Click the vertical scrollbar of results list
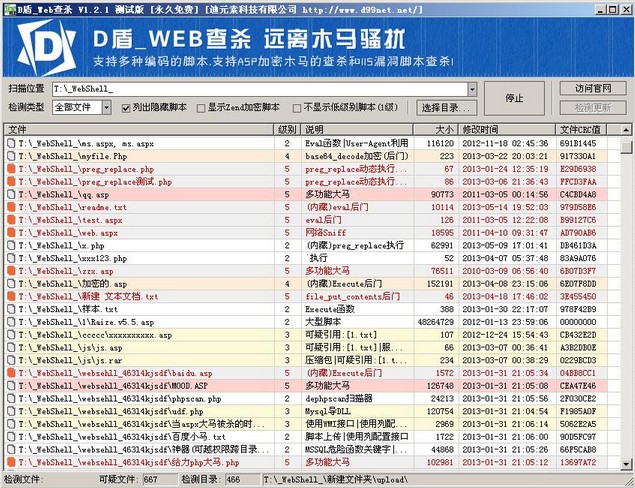This screenshot has width=635, height=488. click(x=627, y=300)
